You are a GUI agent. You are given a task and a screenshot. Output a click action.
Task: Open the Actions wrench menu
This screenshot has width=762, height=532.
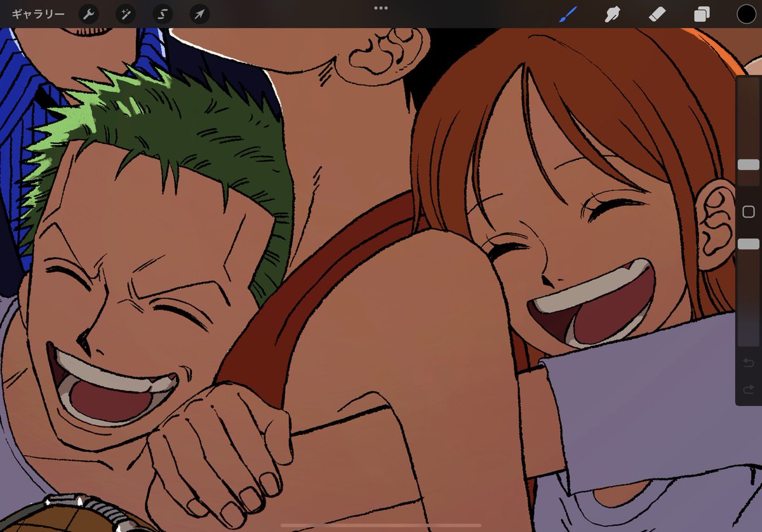pyautogui.click(x=89, y=14)
